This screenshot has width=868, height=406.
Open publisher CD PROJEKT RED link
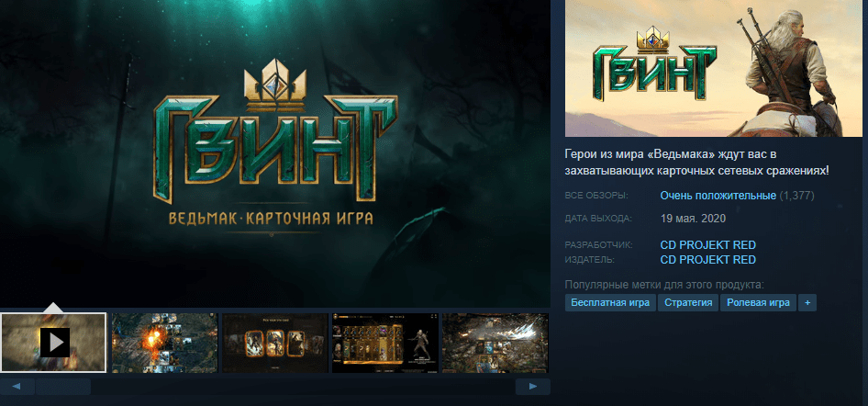(x=708, y=260)
